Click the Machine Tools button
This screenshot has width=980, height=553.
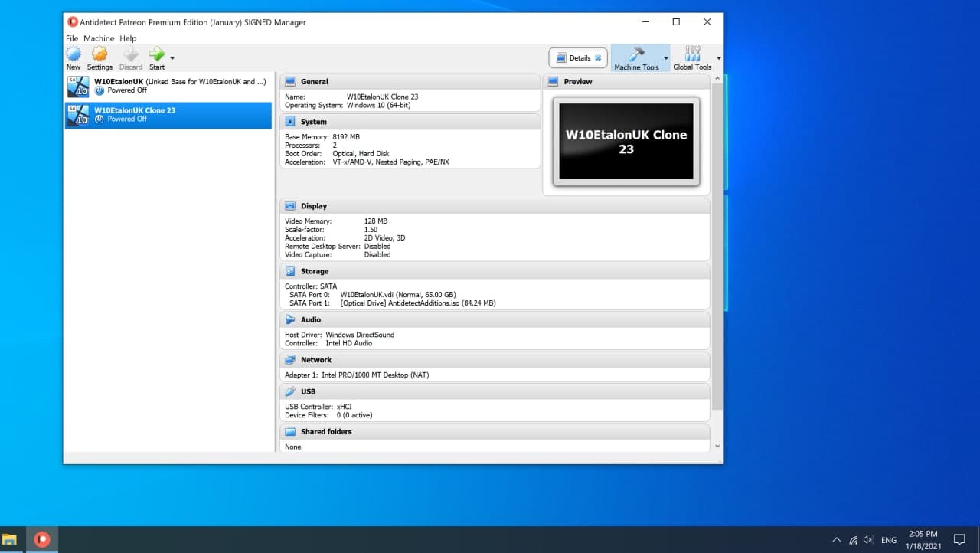coord(636,58)
